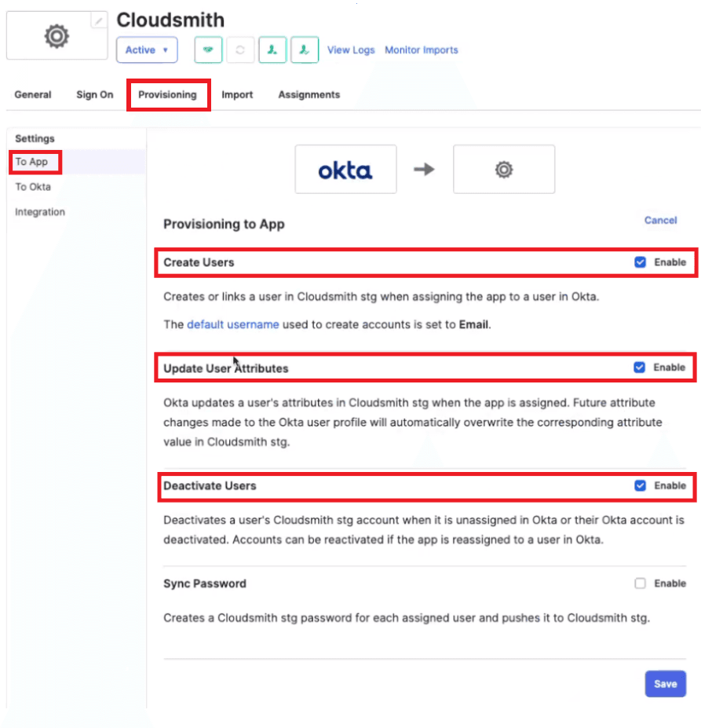Uncheck Update User Attributes Enable box
Viewport: 701px width, 728px height.
[641, 367]
